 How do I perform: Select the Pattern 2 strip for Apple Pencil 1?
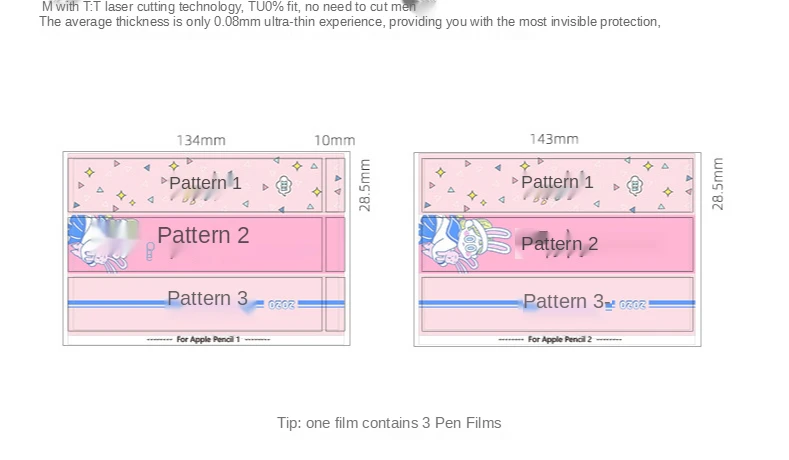coord(195,245)
